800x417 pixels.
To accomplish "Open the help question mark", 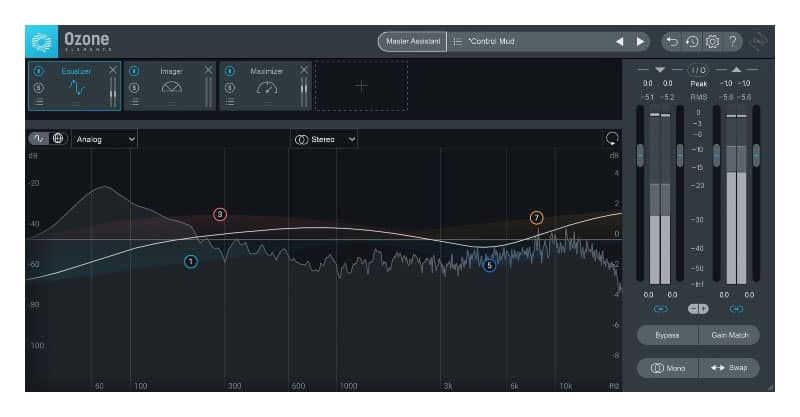I will coord(733,41).
